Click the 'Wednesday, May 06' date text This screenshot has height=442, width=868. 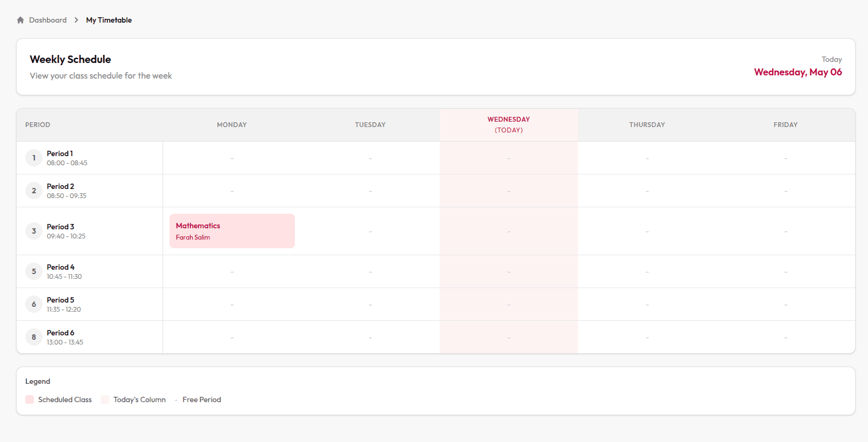coord(798,72)
